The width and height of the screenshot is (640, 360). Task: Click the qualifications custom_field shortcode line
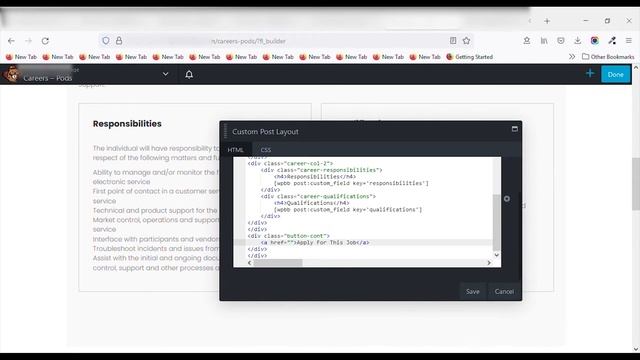(348, 209)
